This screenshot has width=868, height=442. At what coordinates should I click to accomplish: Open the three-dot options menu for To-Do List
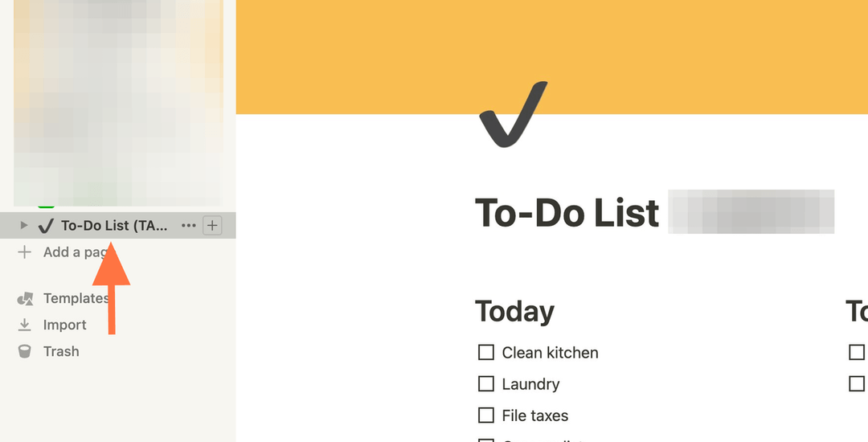coord(189,225)
